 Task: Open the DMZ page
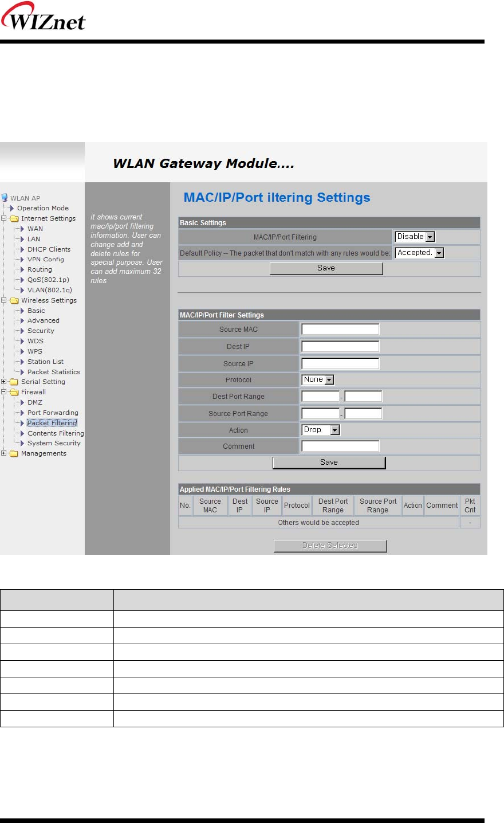[x=34, y=402]
